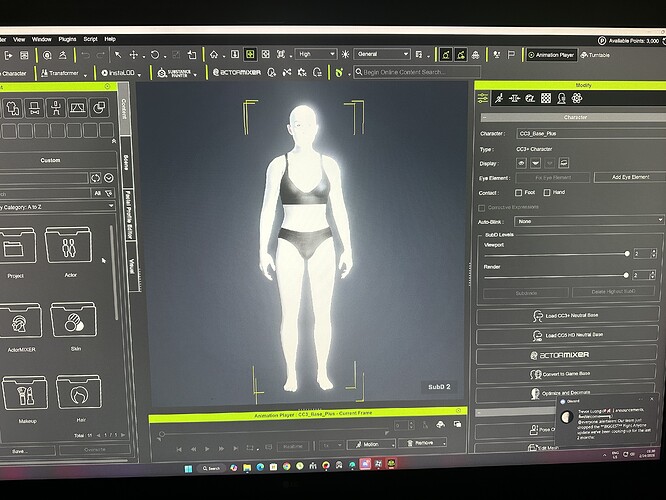Toggle the highlighted frame-selected view button
The height and width of the screenshot is (500, 666).
click(x=250, y=54)
